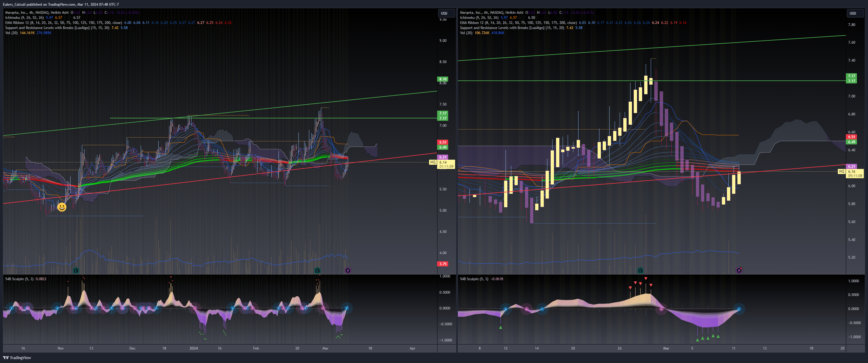Click the 6.14 last price label with countdown
Screen dimensions: 868x363
[446, 164]
